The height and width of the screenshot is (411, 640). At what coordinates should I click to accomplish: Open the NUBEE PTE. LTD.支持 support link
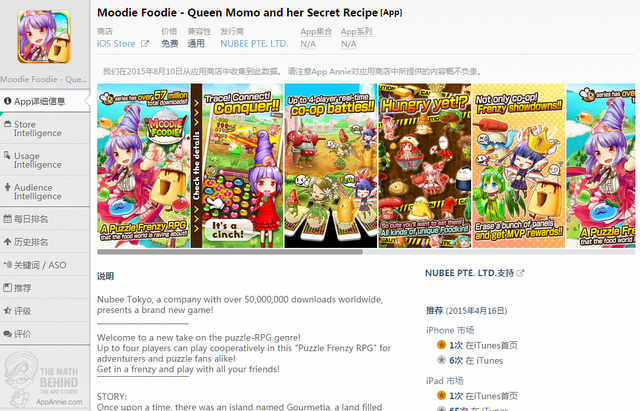[474, 273]
